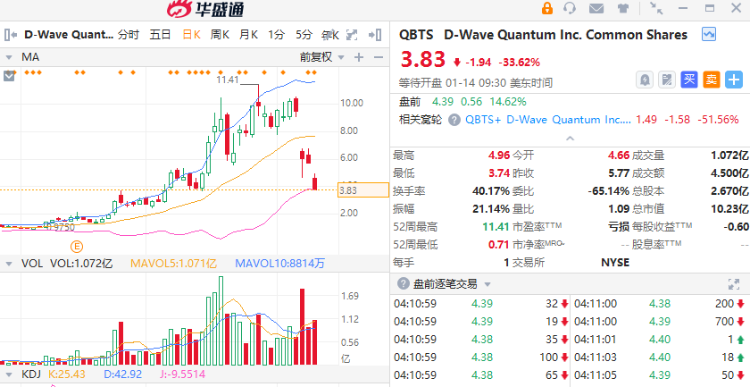This screenshot has width=750, height=387.
Task: Click the blue 买 buy button
Action: click(x=689, y=79)
